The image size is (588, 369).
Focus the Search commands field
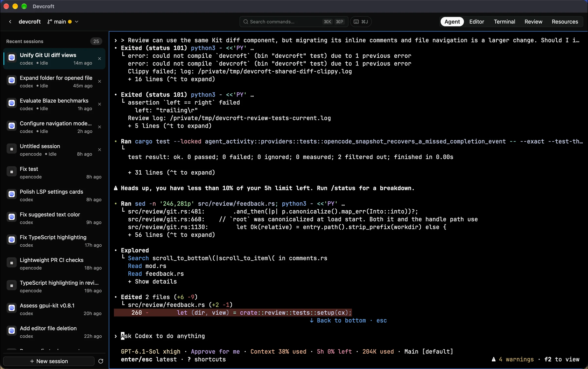coord(294,22)
